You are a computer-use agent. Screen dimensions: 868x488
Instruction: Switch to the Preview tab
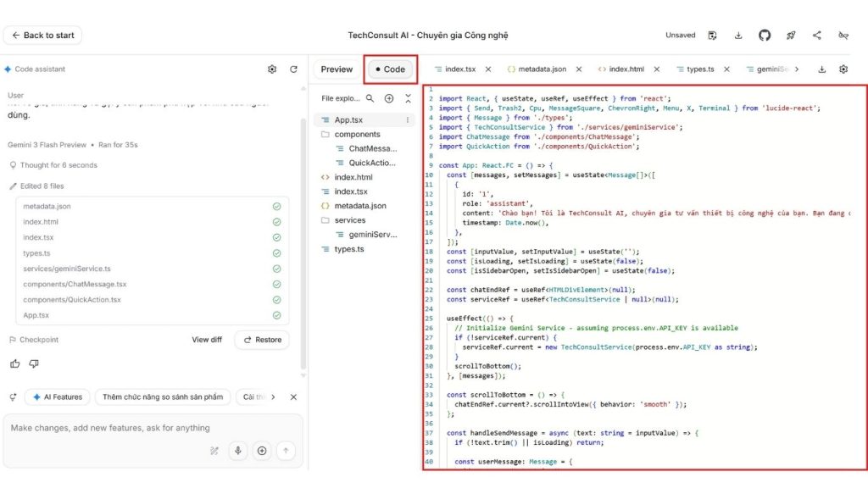(336, 69)
